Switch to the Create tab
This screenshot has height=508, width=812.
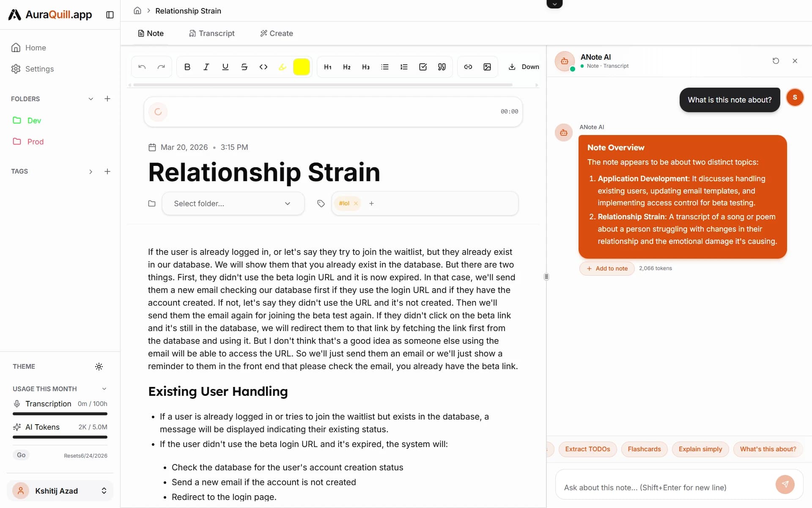277,33
